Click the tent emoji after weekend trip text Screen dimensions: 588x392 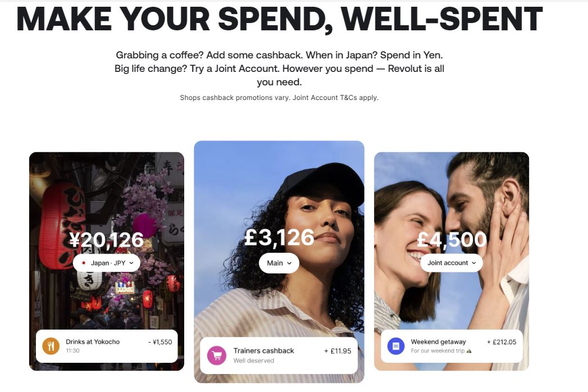[x=469, y=351]
